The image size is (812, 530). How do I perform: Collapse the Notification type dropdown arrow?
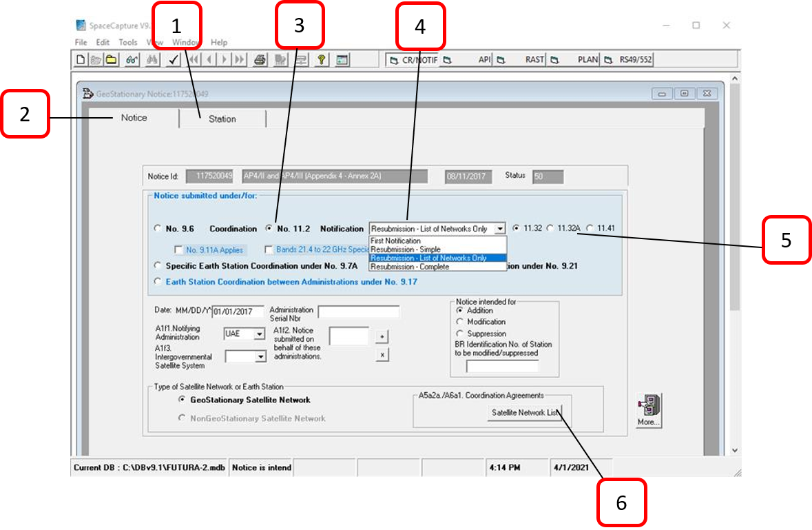(x=500, y=229)
